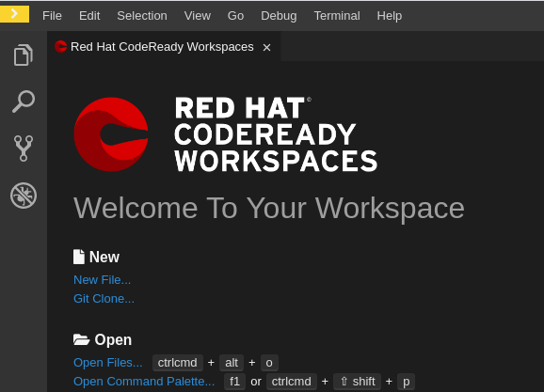Open the View menu
Viewport: 544px width, 392px height.
tap(198, 16)
